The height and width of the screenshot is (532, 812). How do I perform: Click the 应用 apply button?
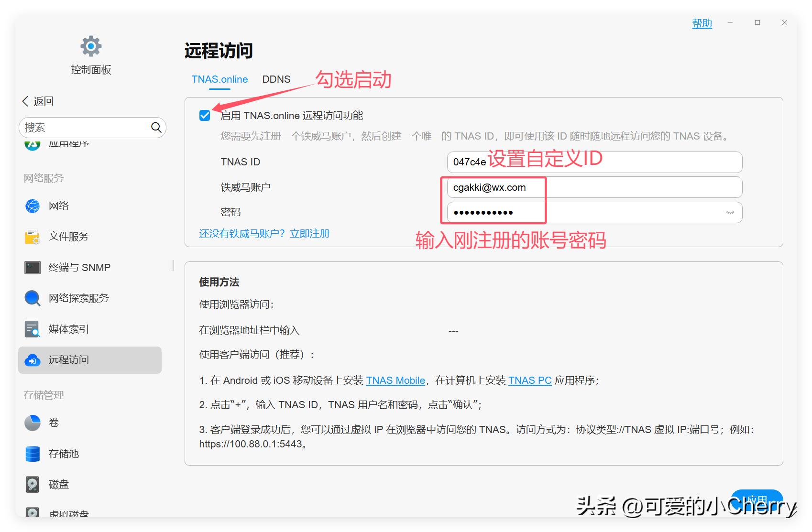[757, 500]
